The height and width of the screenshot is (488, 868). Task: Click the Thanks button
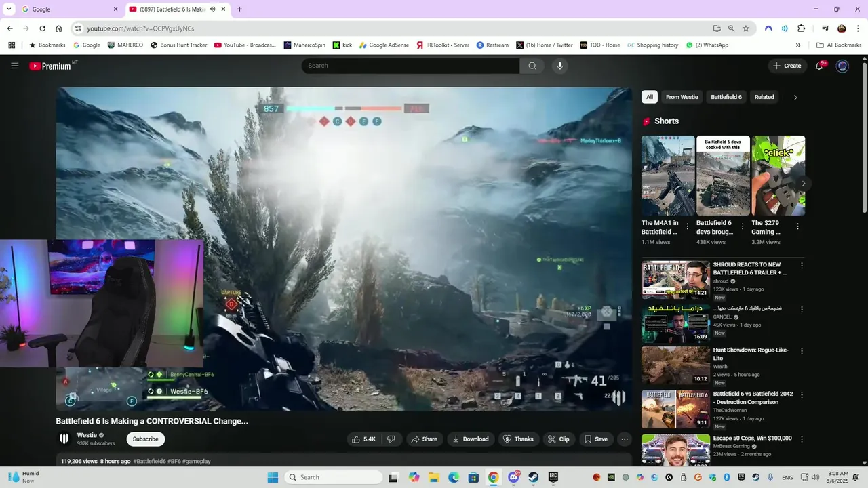coord(518,439)
